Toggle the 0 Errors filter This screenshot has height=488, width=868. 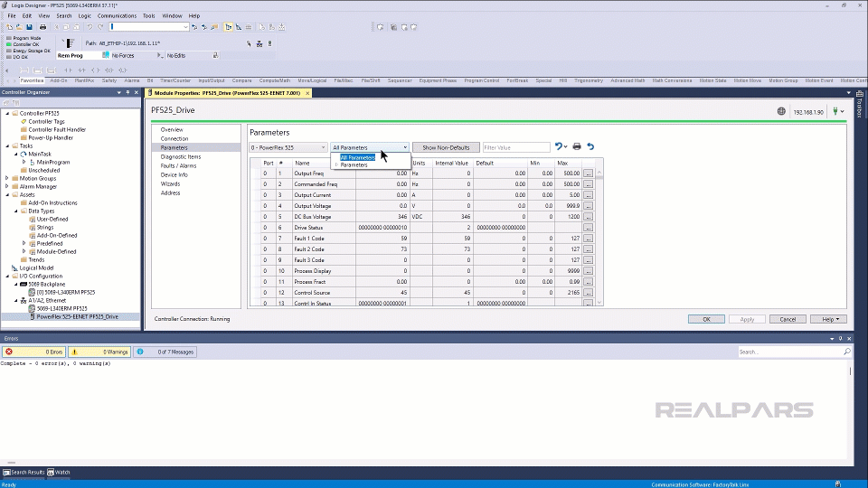coord(33,352)
